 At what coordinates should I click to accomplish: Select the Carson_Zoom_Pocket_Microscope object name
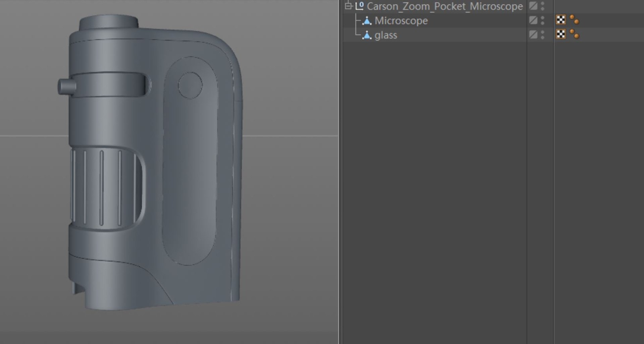[445, 6]
